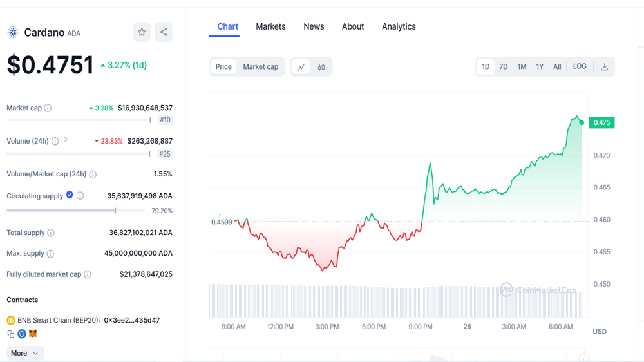Open Volume (24h) info icon
644x362 pixels.
(55, 141)
